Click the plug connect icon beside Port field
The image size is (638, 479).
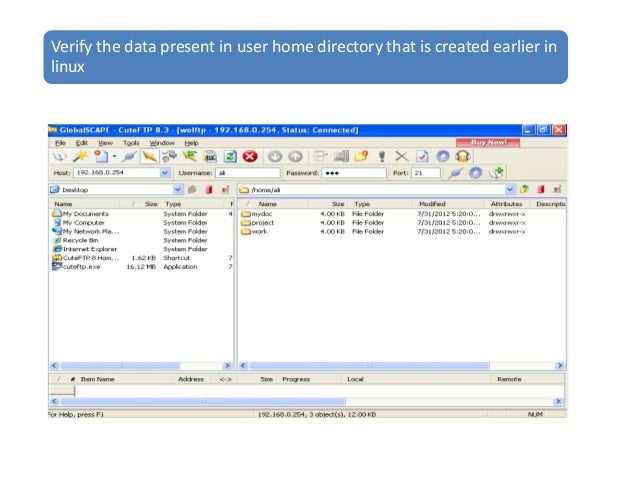tap(455, 173)
